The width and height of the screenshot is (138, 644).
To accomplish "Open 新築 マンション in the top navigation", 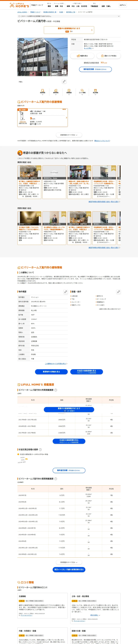I will [57, 6].
